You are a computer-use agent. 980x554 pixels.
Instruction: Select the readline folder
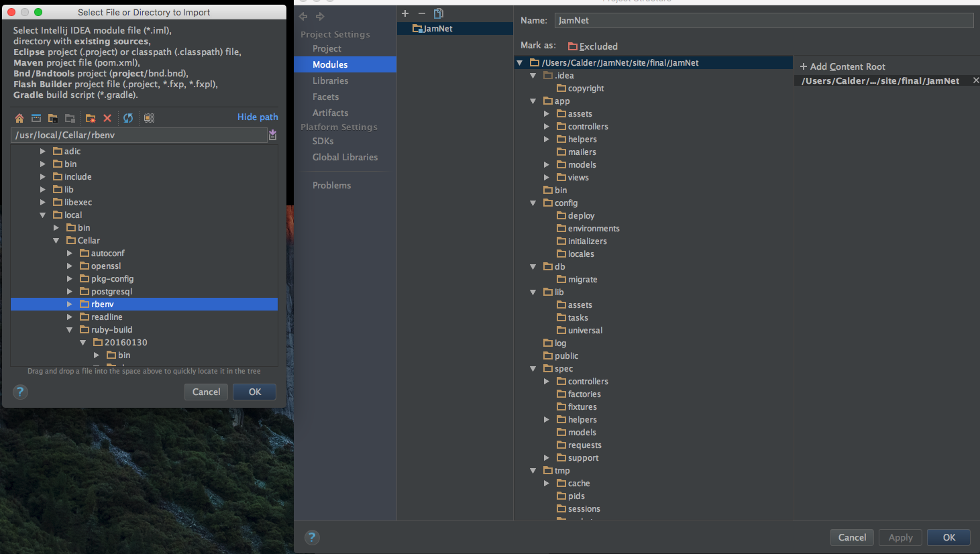(x=107, y=317)
